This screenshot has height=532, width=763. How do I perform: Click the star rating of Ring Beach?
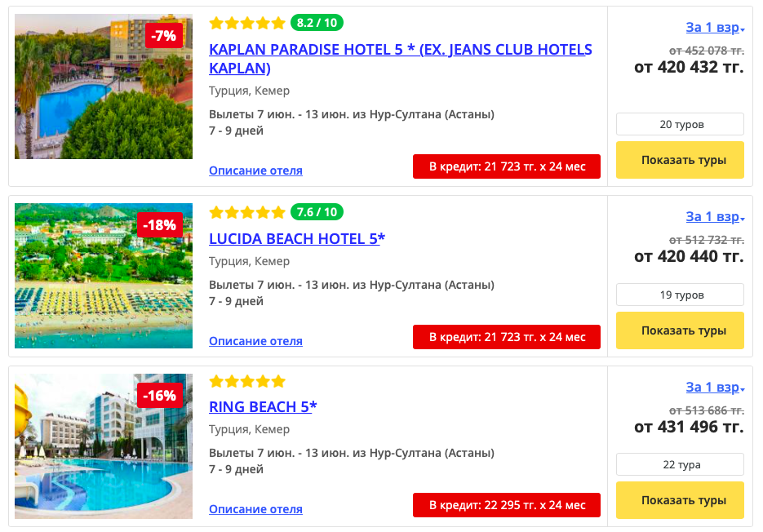(x=247, y=381)
